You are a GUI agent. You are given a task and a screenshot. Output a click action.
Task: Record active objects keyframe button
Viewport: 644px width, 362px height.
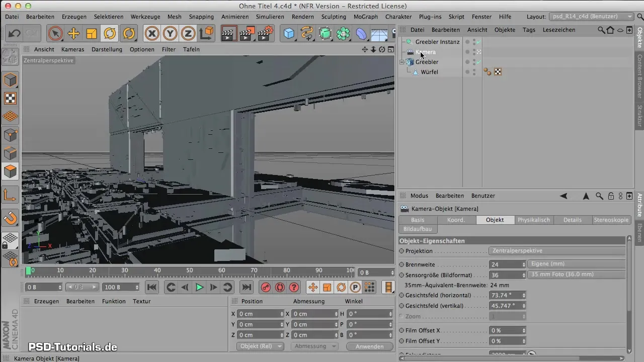[x=266, y=287]
